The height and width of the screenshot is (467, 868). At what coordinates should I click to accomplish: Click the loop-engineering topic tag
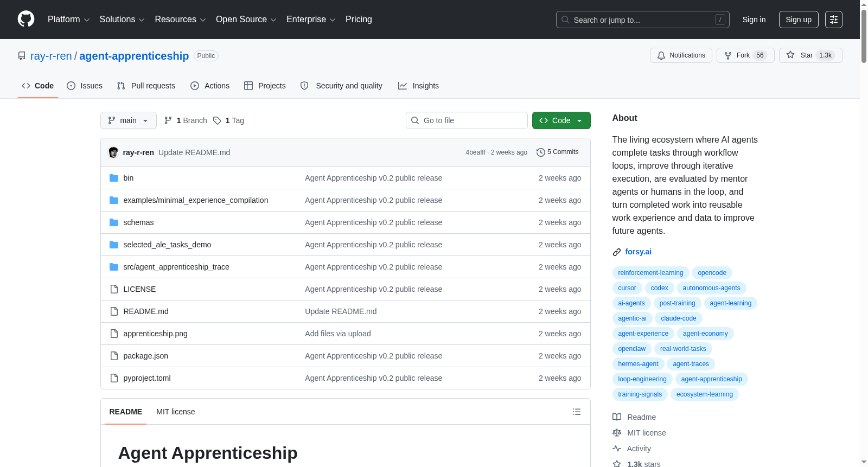tap(642, 379)
